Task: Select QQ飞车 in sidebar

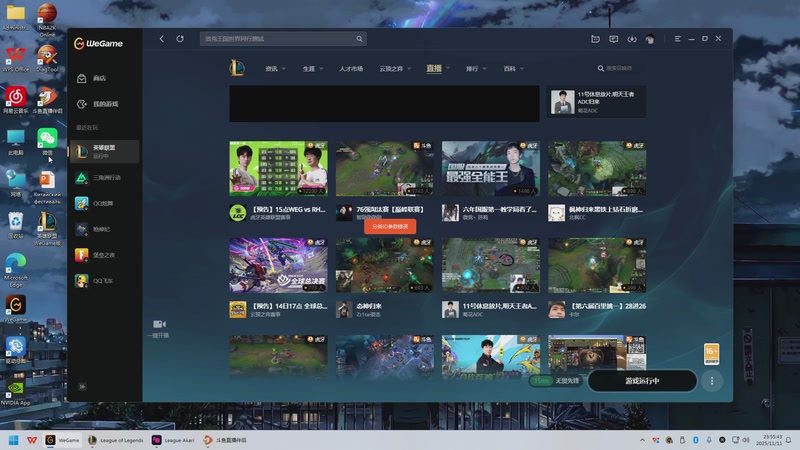Action: pos(104,281)
